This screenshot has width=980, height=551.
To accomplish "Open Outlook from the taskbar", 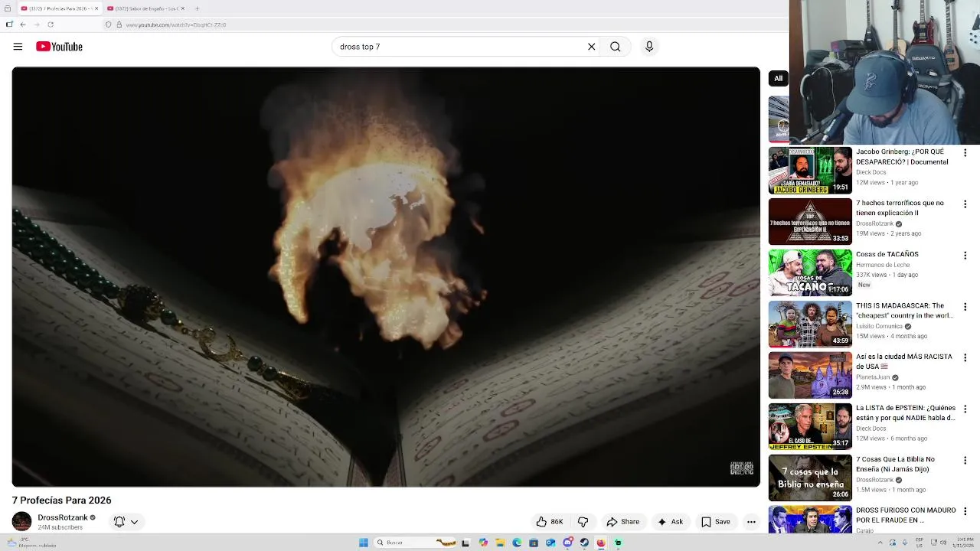I will [x=550, y=543].
